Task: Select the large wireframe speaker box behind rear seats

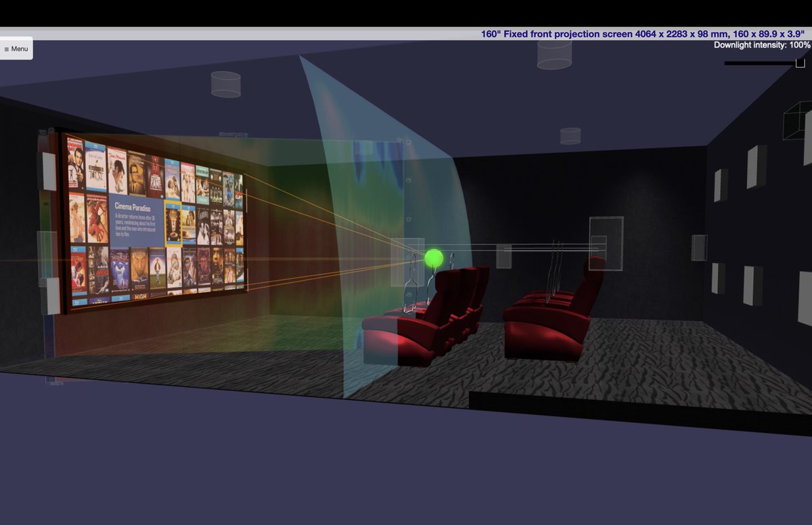Action: [x=606, y=243]
